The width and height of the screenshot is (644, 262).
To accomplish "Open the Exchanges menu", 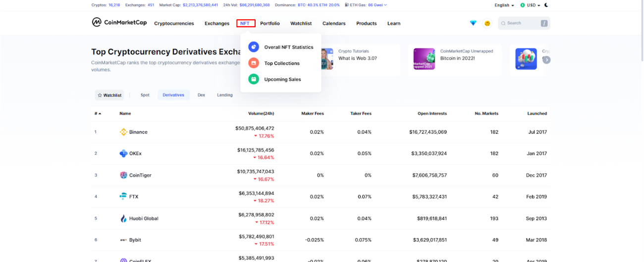I will [217, 23].
